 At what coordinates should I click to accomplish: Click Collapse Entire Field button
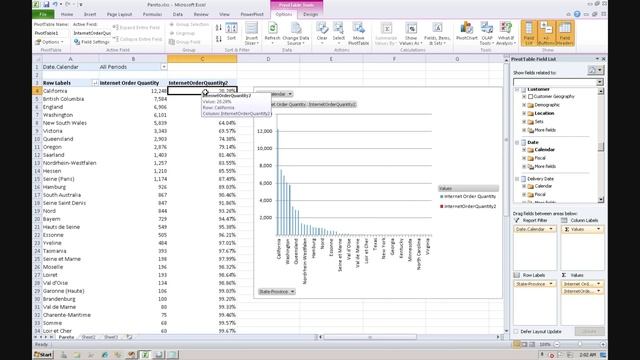click(137, 39)
